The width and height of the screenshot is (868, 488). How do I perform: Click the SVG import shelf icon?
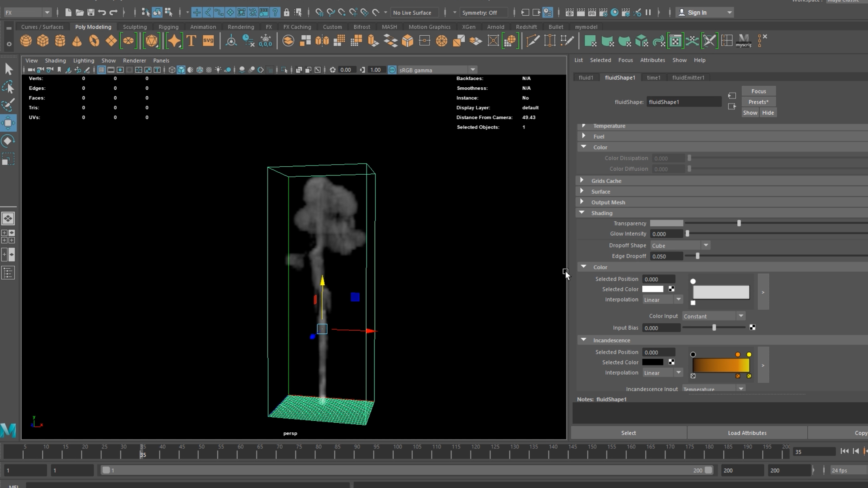pyautogui.click(x=208, y=41)
